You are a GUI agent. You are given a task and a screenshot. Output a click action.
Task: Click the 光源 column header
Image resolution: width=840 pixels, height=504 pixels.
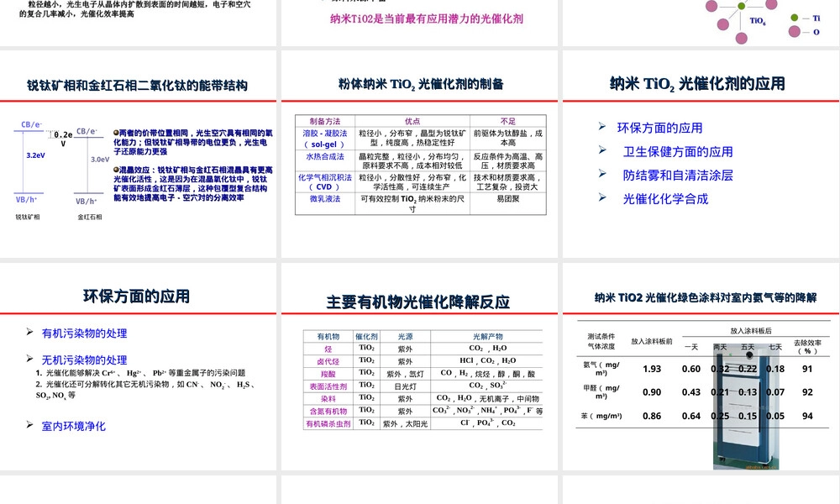click(405, 336)
